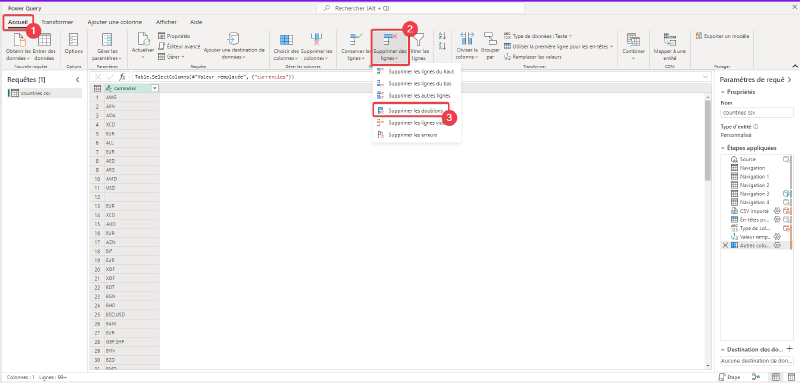800x383 pixels.
Task: Select the Source applied step
Action: coord(756,160)
